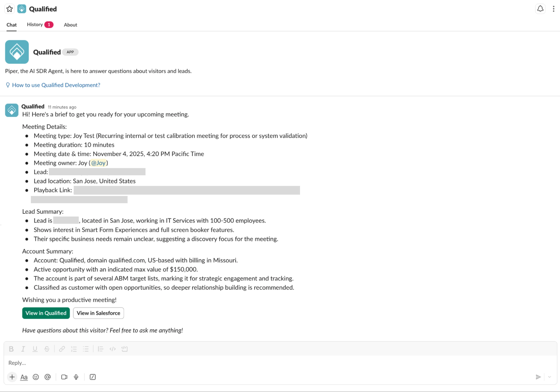Toggle underline formatting in composer
Screen dimensions: 560x392
(35, 349)
